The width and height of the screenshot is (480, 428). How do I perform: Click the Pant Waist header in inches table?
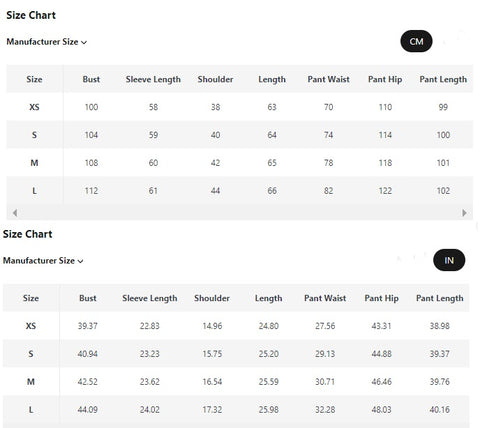tap(325, 298)
